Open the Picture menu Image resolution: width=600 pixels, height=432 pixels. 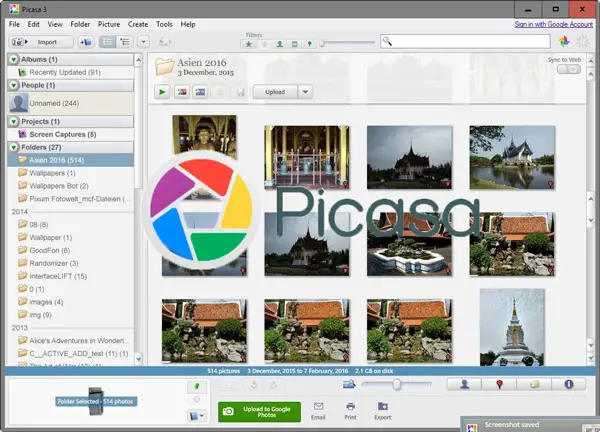[x=109, y=24]
